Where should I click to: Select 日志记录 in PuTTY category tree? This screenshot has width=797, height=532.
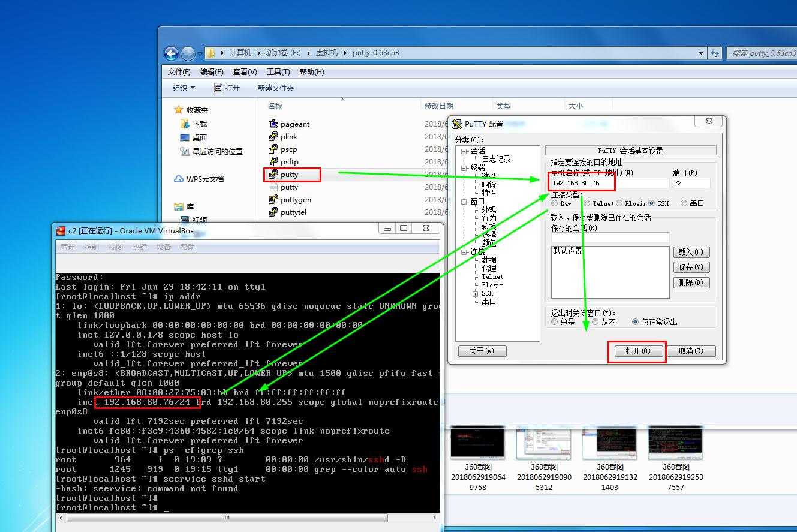[x=496, y=160]
